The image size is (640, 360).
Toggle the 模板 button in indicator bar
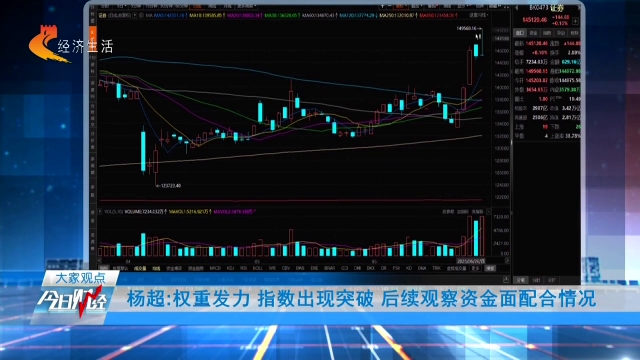coord(490,268)
